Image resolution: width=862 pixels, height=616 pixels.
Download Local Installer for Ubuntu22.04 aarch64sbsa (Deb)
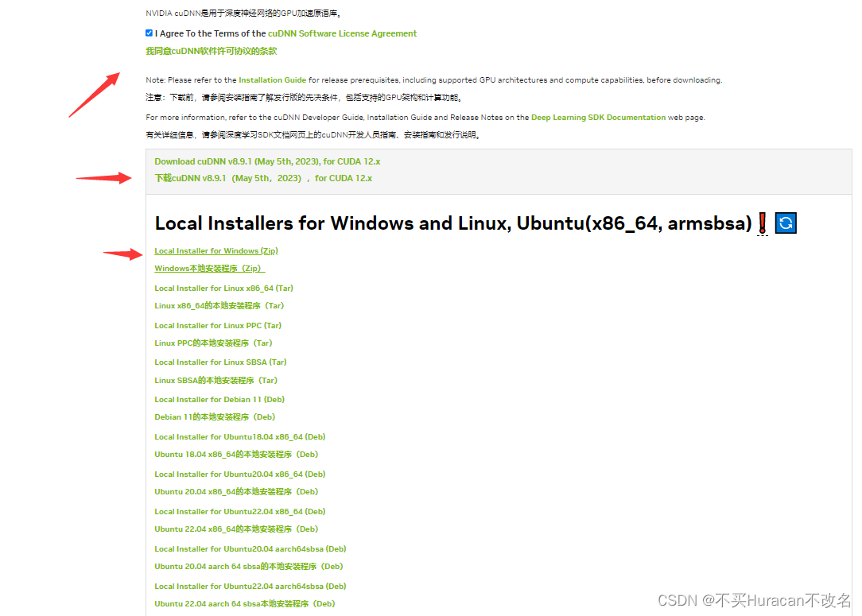[x=250, y=587]
